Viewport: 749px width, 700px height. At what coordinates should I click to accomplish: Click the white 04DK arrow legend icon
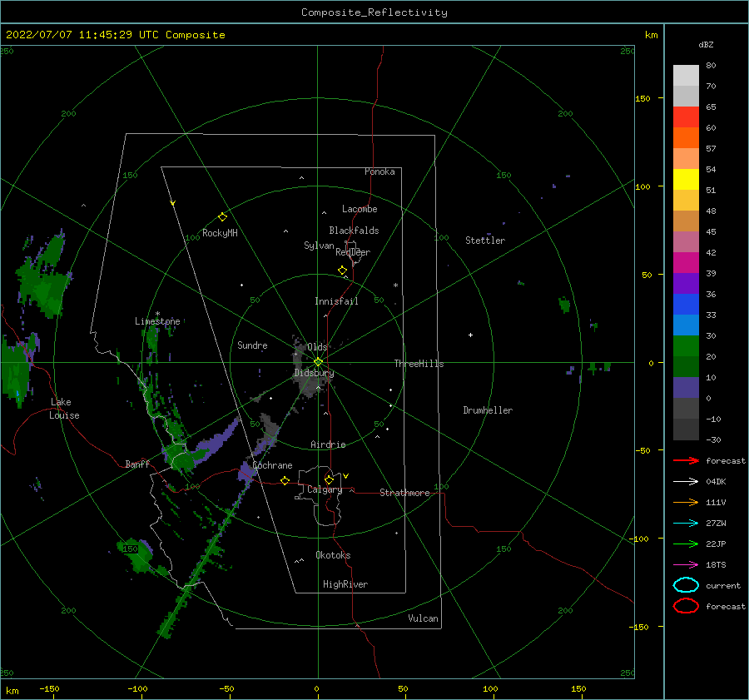[686, 481]
